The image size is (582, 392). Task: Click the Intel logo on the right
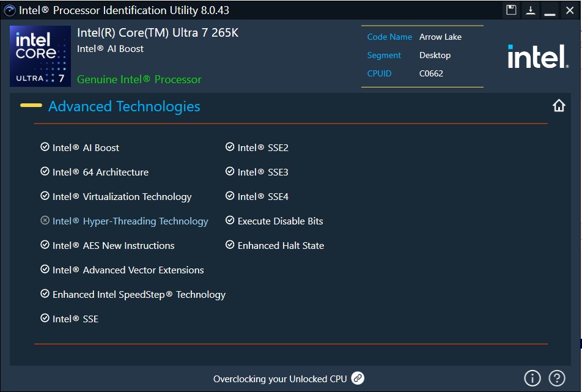coord(537,57)
